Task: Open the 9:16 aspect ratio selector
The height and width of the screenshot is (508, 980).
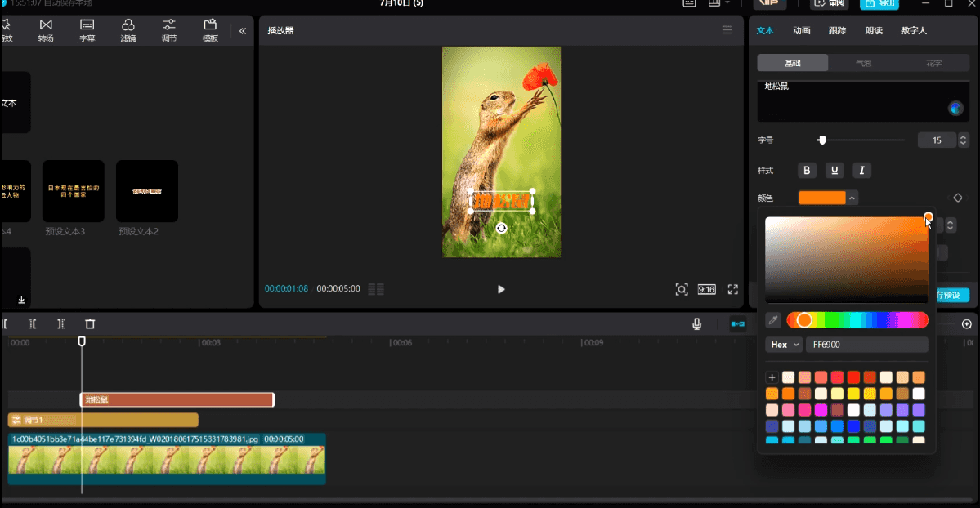Action: [x=706, y=289]
